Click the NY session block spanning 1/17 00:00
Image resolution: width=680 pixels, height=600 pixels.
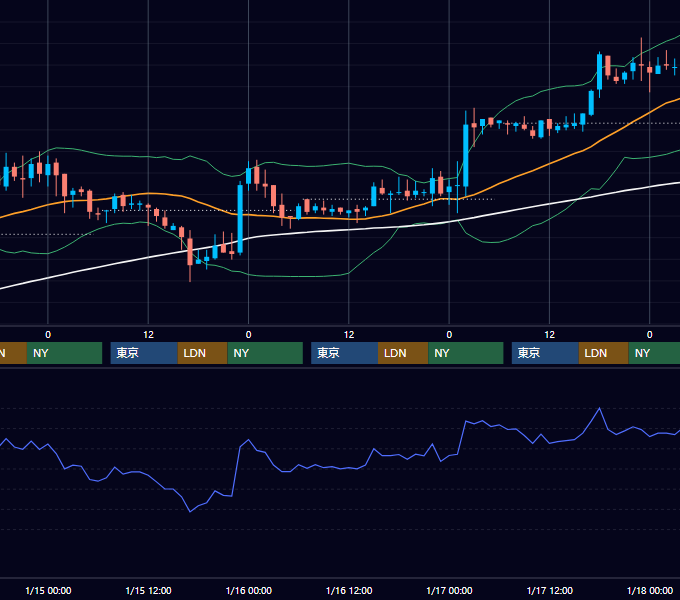[x=466, y=353]
